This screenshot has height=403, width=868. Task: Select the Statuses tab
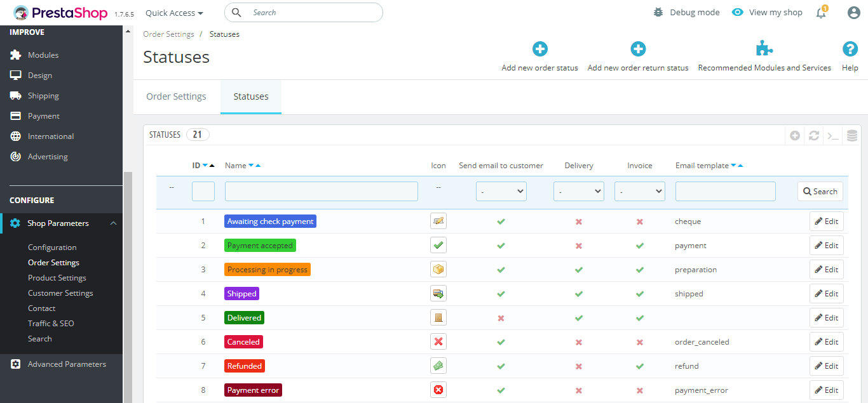(251, 96)
